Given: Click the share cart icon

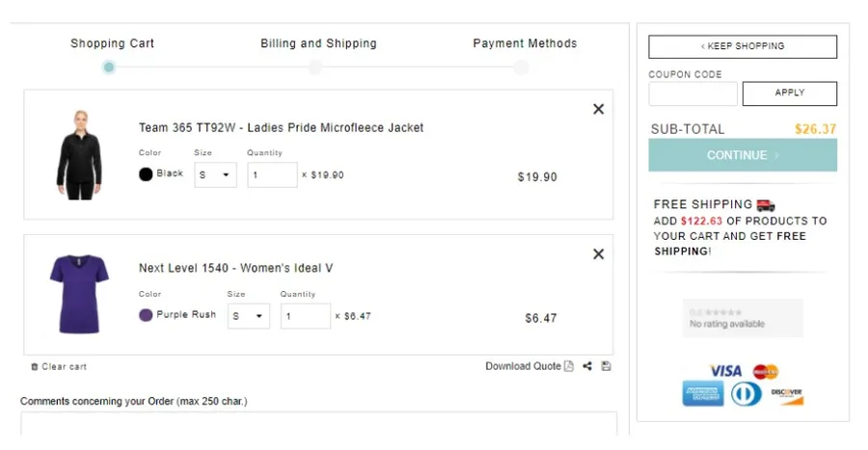Looking at the screenshot, I should coord(587,366).
